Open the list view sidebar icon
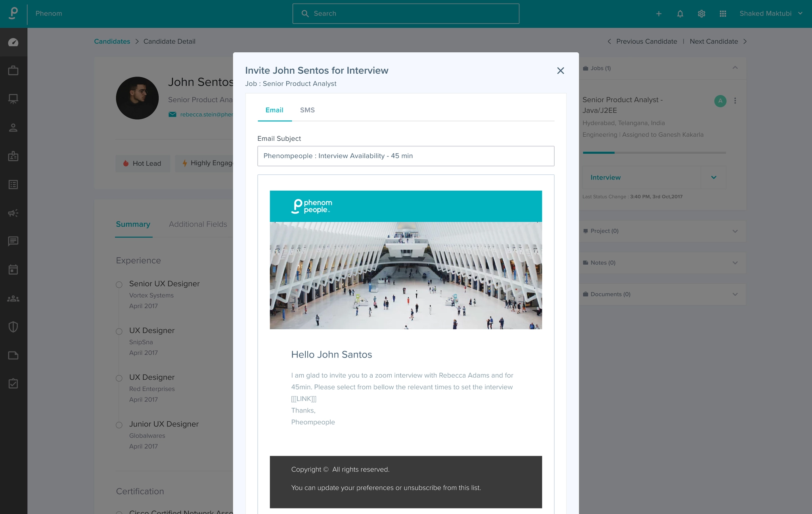This screenshot has width=812, height=514. coord(13,185)
